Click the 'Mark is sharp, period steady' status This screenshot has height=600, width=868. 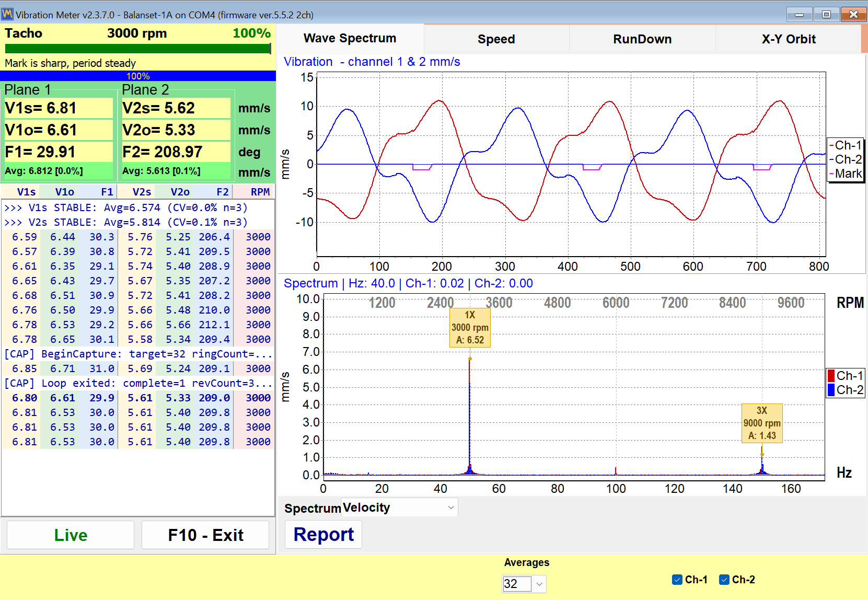(71, 63)
